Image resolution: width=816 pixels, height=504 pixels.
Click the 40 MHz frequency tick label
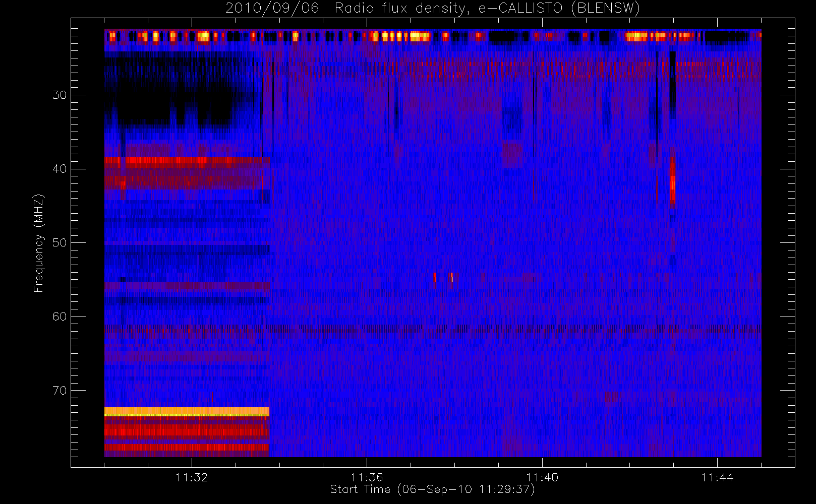(x=60, y=169)
